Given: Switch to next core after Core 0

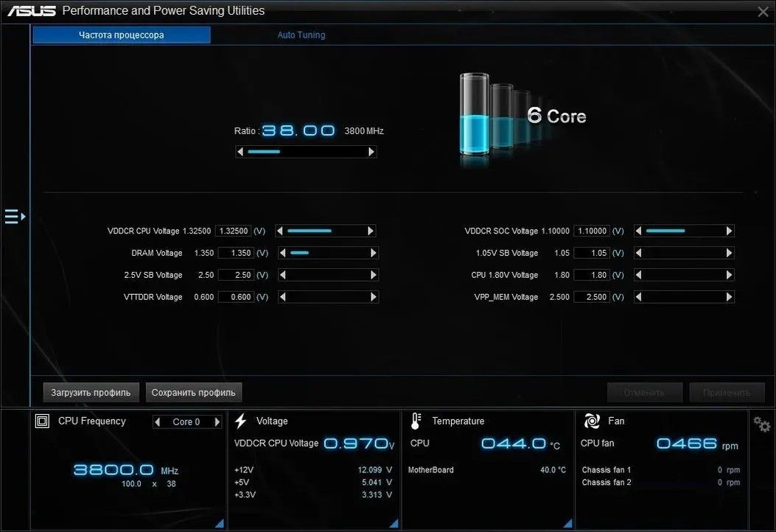Looking at the screenshot, I should (x=217, y=422).
